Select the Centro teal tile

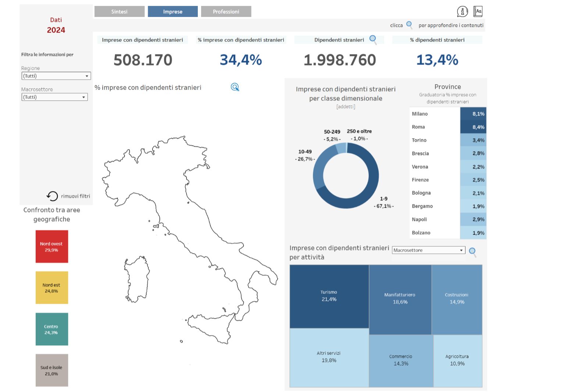tap(52, 329)
